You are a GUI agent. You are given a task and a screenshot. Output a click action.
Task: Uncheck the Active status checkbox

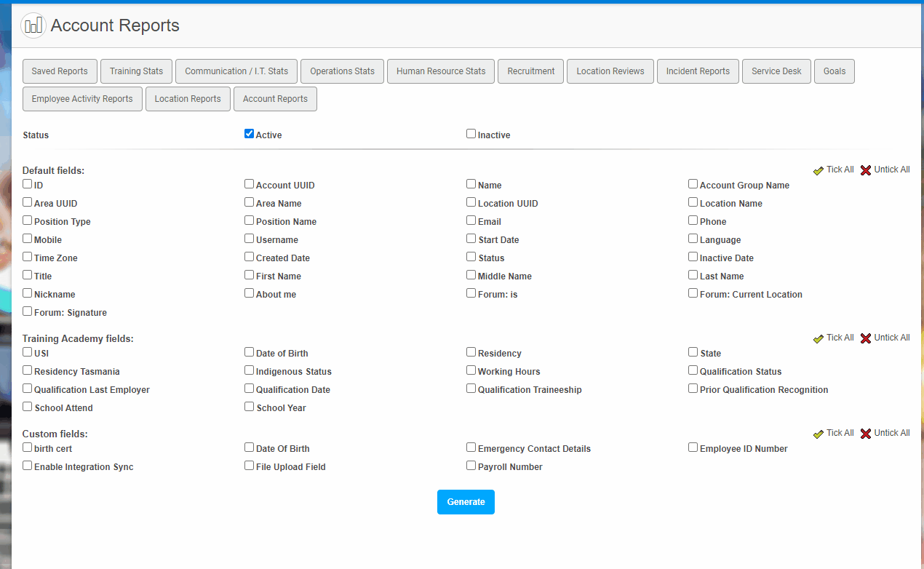[x=249, y=133]
